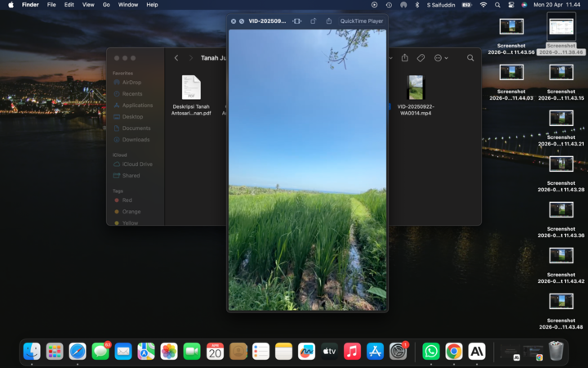588x368 pixels.
Task: Click the Finder search magnifier icon
Action: [470, 58]
